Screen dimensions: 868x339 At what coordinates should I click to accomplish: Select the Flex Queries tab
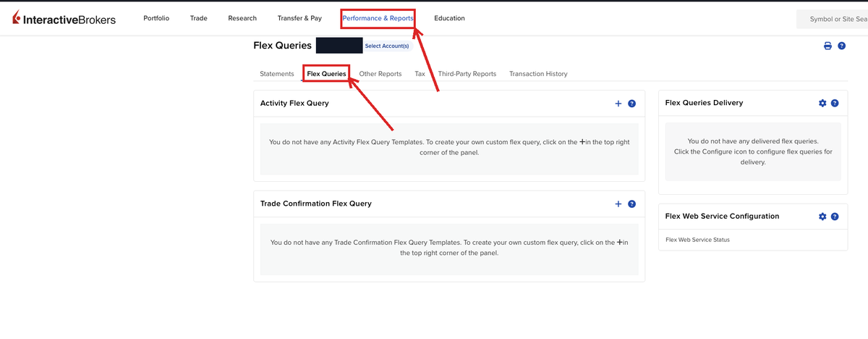click(x=326, y=74)
